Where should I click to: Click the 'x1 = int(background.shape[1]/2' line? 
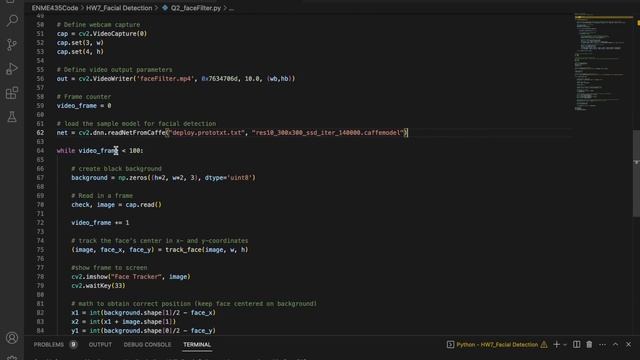coord(143,313)
